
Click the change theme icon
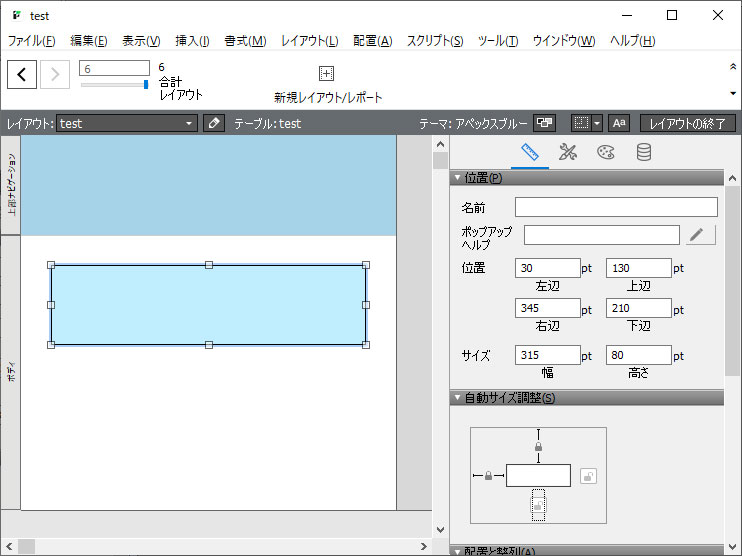coord(544,124)
